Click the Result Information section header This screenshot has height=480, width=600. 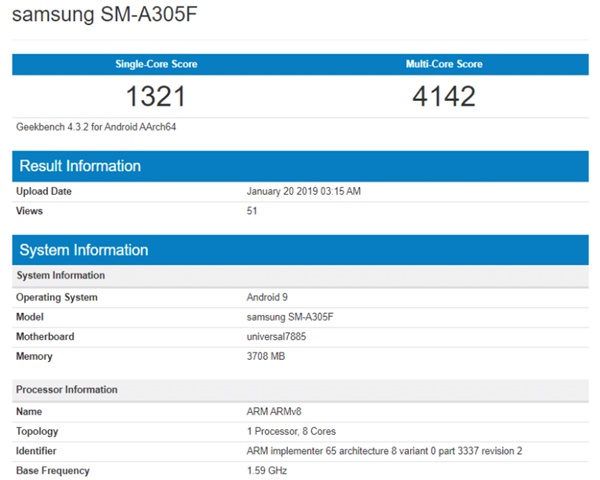(80, 166)
